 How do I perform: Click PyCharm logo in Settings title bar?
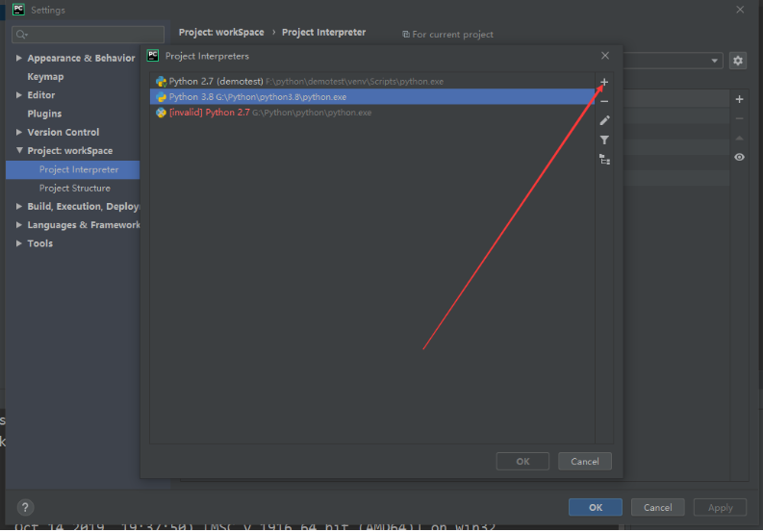pos(18,10)
